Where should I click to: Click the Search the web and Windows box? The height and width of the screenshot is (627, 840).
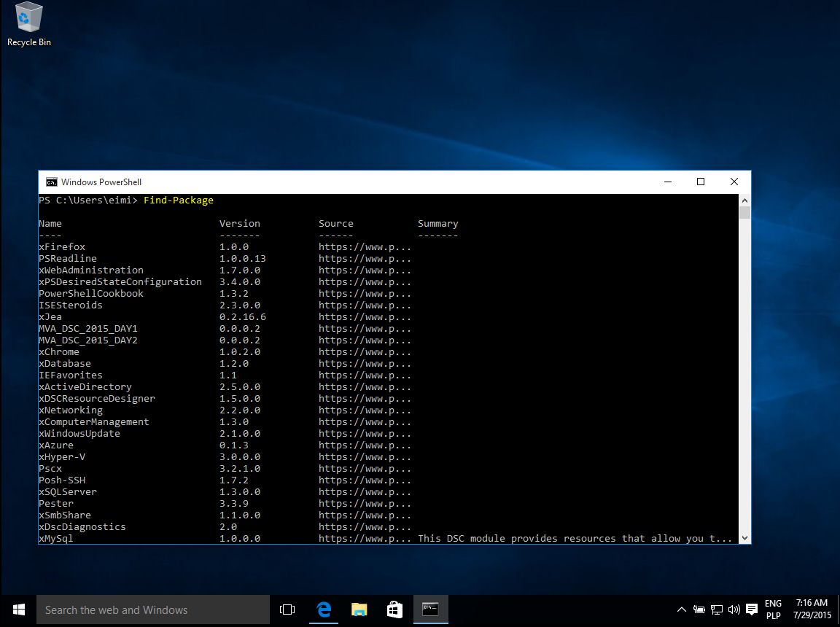153,610
